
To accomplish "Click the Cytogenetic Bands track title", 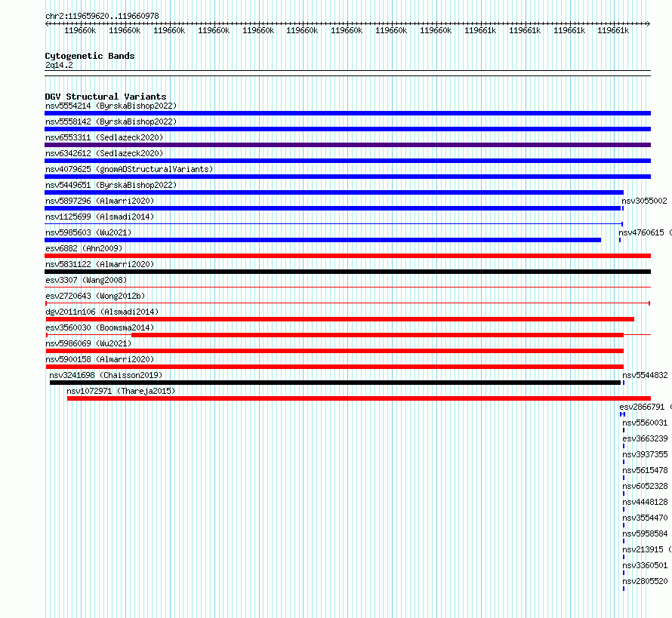I will 90,56.
